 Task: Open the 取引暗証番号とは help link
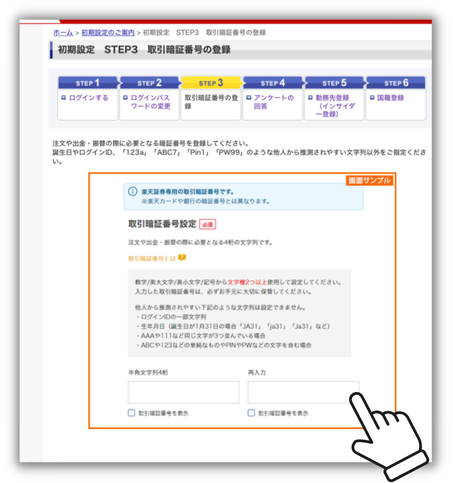152,258
